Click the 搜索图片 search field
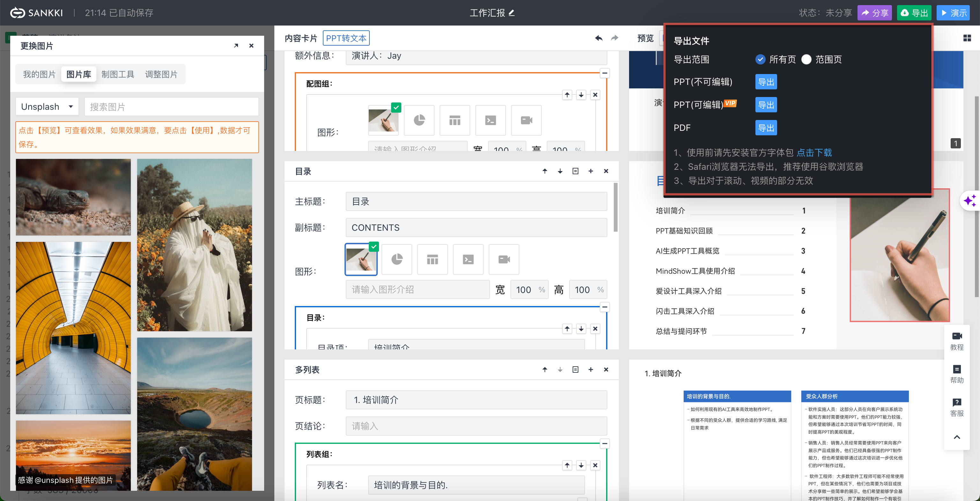Viewport: 980px width, 501px height. [171, 107]
